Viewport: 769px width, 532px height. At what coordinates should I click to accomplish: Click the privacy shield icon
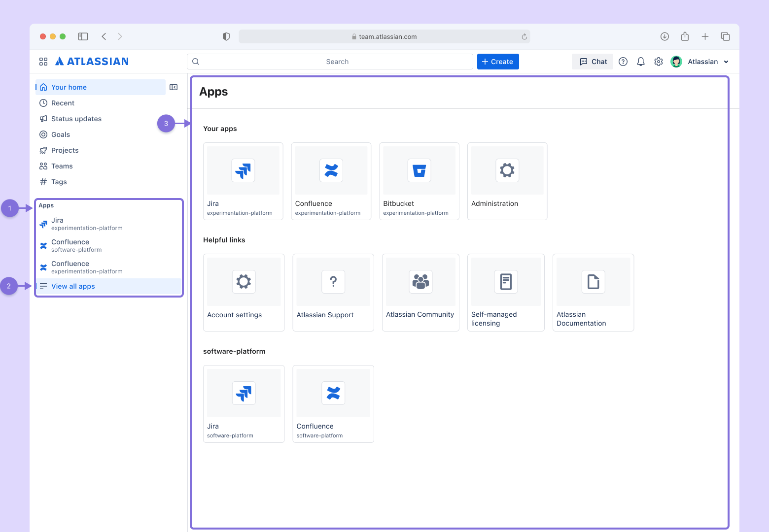point(226,36)
